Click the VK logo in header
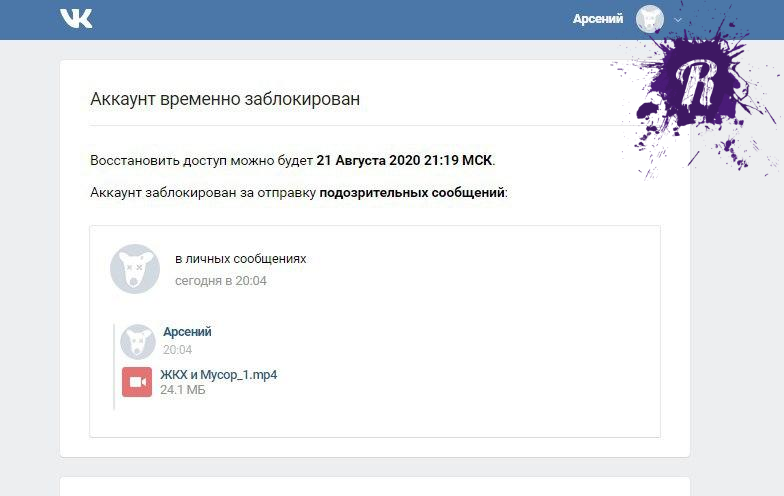The width and height of the screenshot is (784, 496). (76, 18)
